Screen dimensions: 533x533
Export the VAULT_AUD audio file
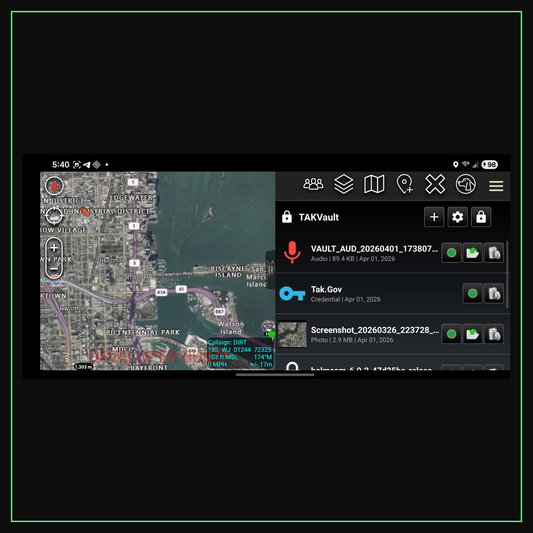point(472,253)
